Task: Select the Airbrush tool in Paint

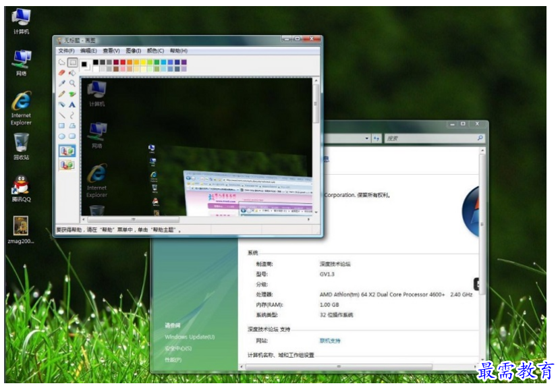Action: [62, 105]
